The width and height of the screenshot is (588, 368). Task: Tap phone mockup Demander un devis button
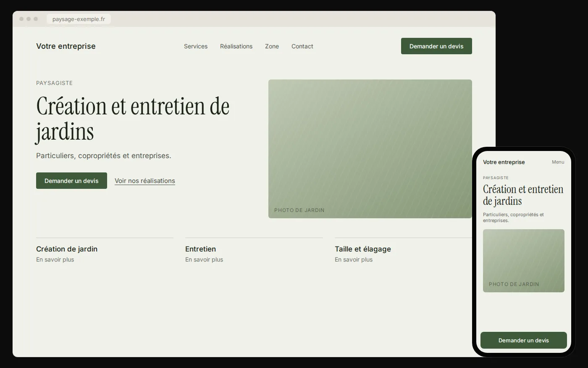click(x=524, y=340)
